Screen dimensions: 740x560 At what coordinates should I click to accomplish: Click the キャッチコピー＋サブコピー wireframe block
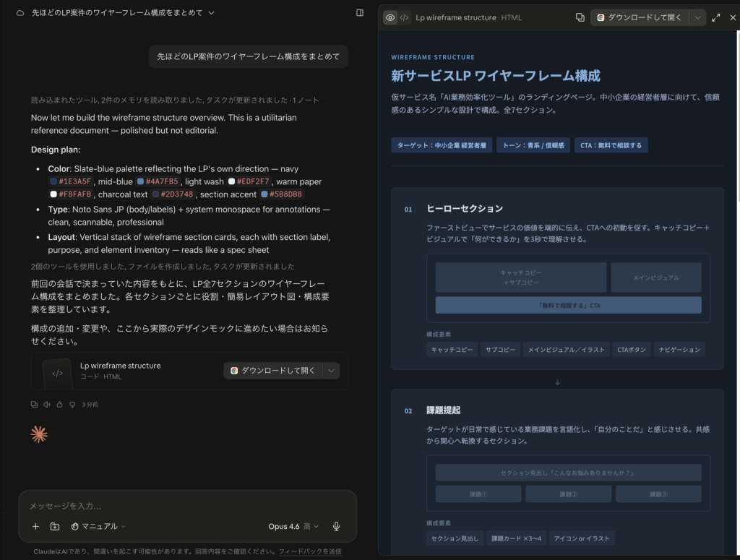pos(521,277)
